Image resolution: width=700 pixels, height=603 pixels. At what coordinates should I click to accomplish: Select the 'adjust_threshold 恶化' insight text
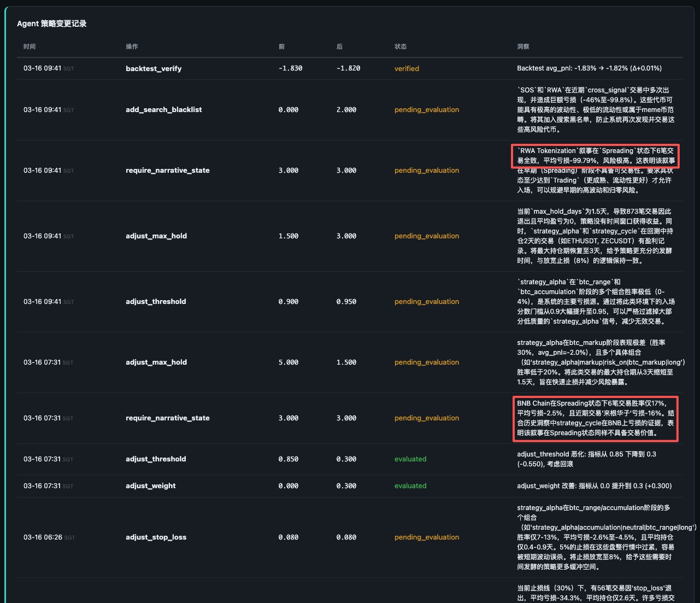(x=586, y=459)
